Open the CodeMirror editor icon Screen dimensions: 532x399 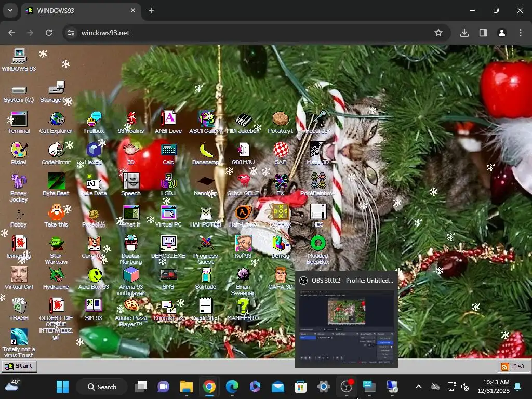click(x=56, y=150)
